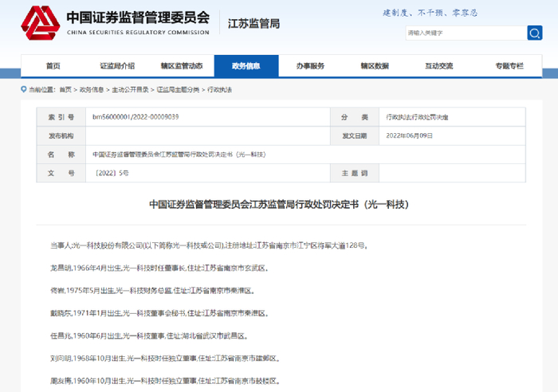Click the 文号 label cell
This screenshot has height=392, width=558.
coord(61,173)
